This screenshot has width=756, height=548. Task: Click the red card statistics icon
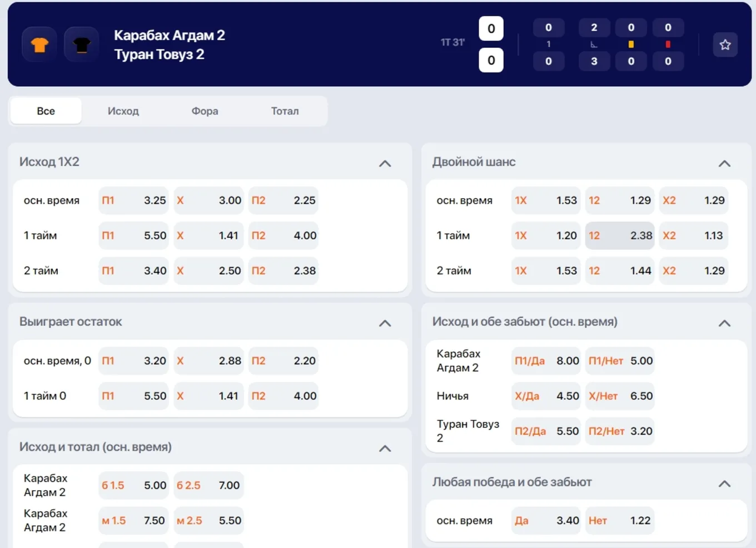tap(668, 45)
